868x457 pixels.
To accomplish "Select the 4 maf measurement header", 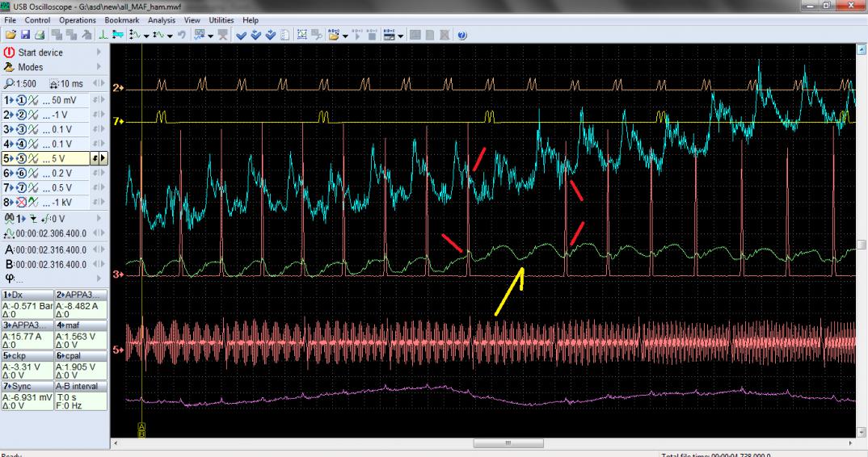I will [x=80, y=325].
